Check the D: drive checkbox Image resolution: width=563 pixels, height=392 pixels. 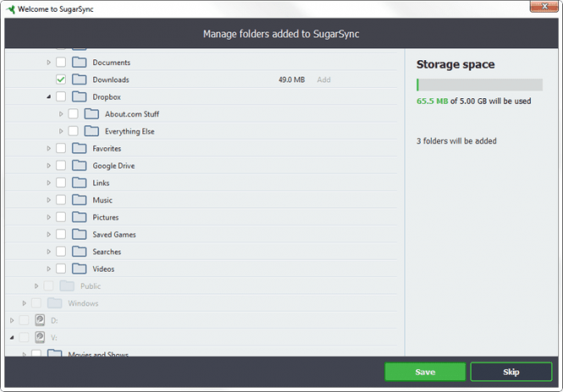(x=24, y=320)
